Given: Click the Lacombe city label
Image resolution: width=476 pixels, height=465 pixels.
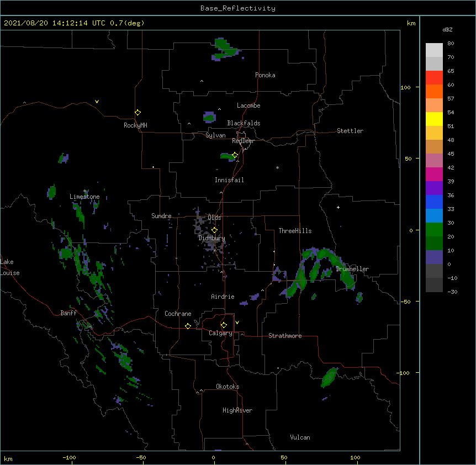Looking at the screenshot, I should click(x=248, y=105).
